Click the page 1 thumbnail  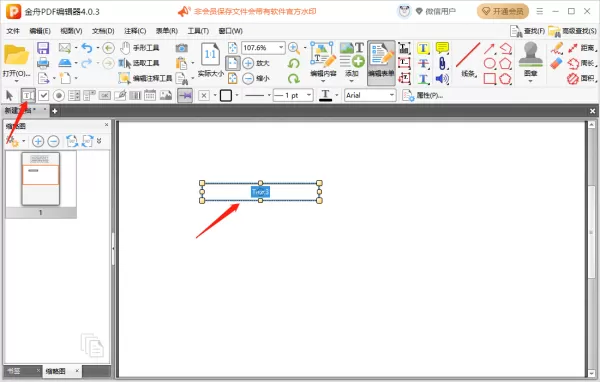pyautogui.click(x=41, y=179)
